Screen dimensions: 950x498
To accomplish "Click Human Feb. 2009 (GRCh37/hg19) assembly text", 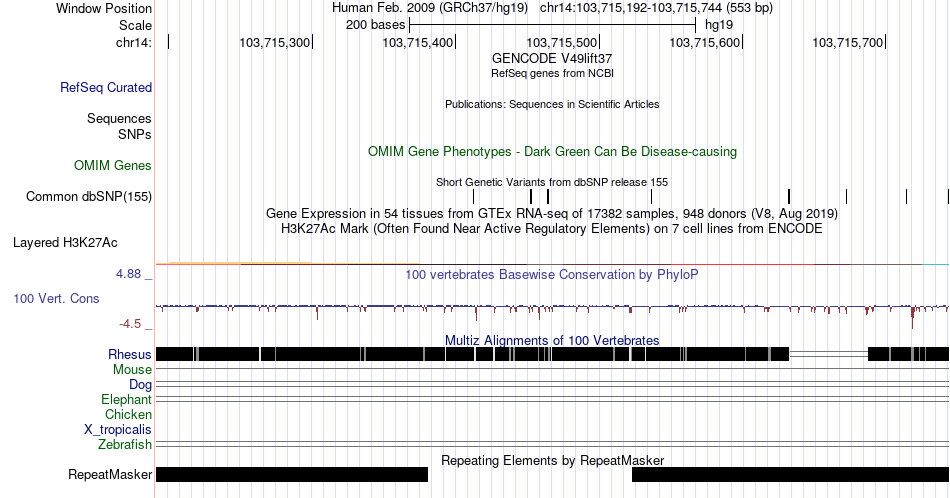I will click(430, 8).
